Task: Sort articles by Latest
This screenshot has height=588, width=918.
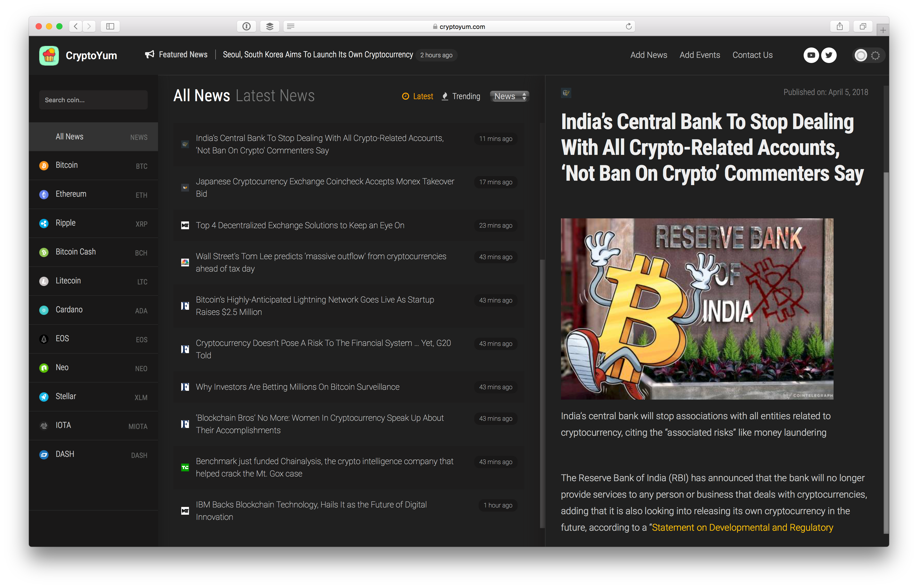Action: click(x=417, y=96)
